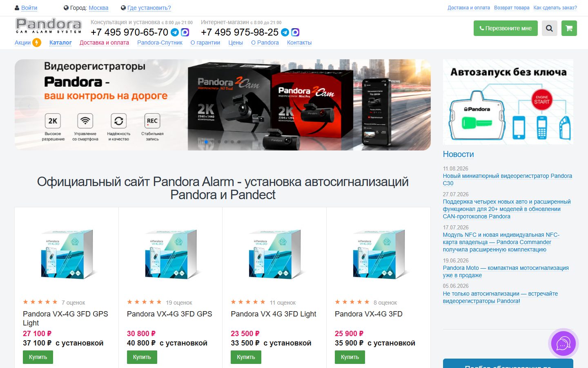Buy Pandora VX 4G 3FD Light

(246, 357)
